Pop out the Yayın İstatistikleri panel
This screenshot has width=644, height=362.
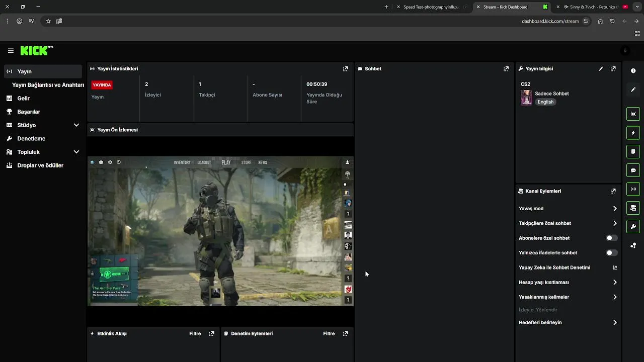[346, 69]
